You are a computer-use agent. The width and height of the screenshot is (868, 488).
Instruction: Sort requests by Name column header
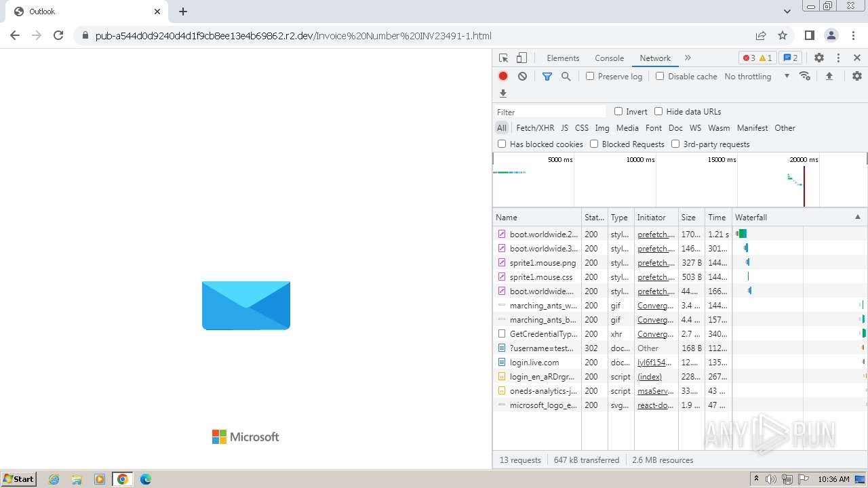coord(537,217)
